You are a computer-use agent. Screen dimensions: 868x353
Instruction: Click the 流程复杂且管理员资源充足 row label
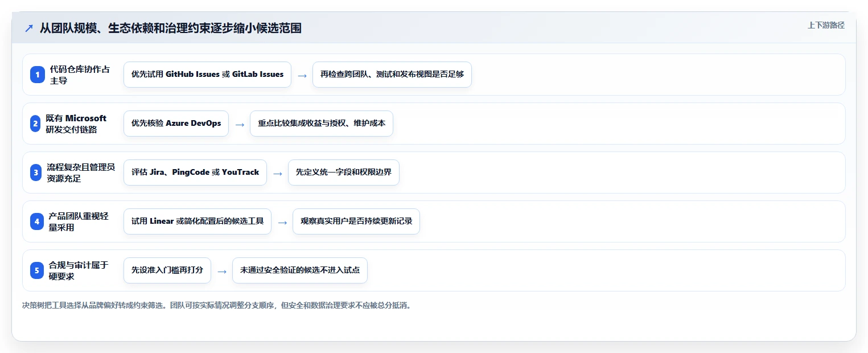[81, 173]
